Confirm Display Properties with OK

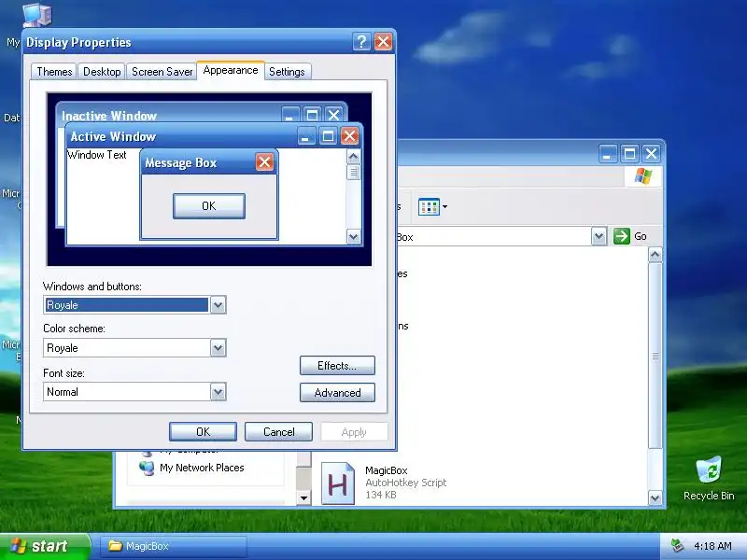coord(203,431)
